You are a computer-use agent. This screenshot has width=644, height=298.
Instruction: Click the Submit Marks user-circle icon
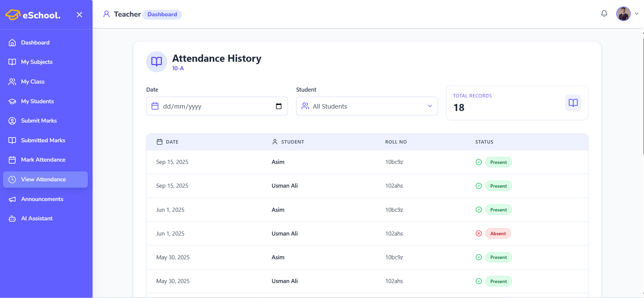(x=12, y=121)
